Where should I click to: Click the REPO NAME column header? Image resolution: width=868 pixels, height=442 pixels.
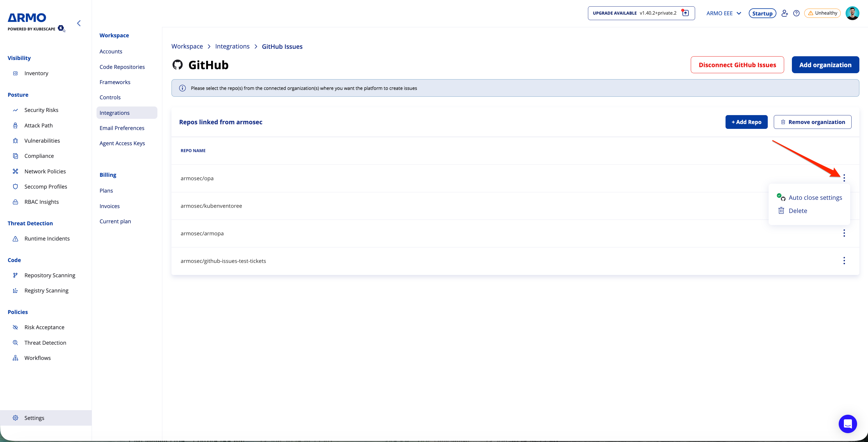[193, 150]
